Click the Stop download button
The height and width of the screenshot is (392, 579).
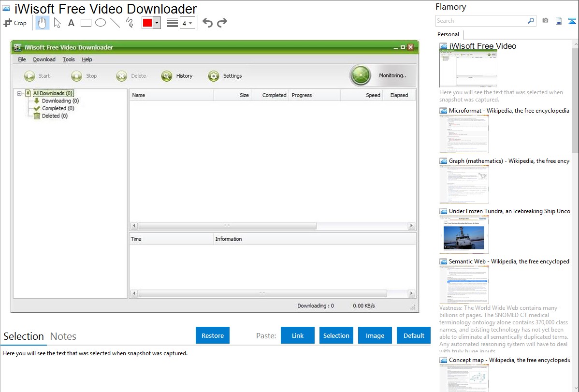click(x=84, y=76)
